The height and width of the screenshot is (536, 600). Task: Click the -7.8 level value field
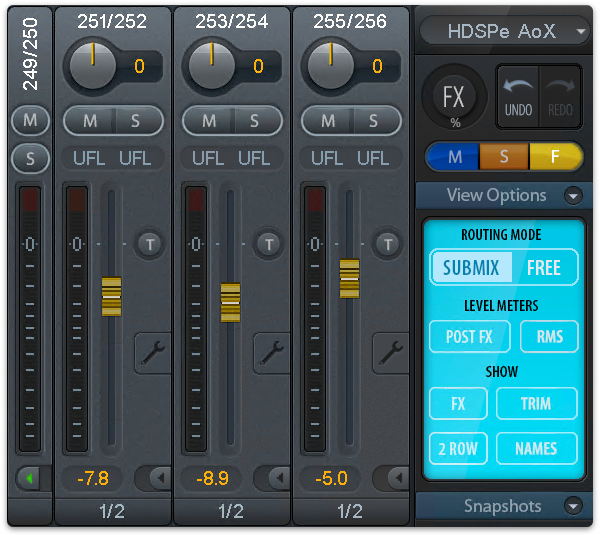pos(92,479)
